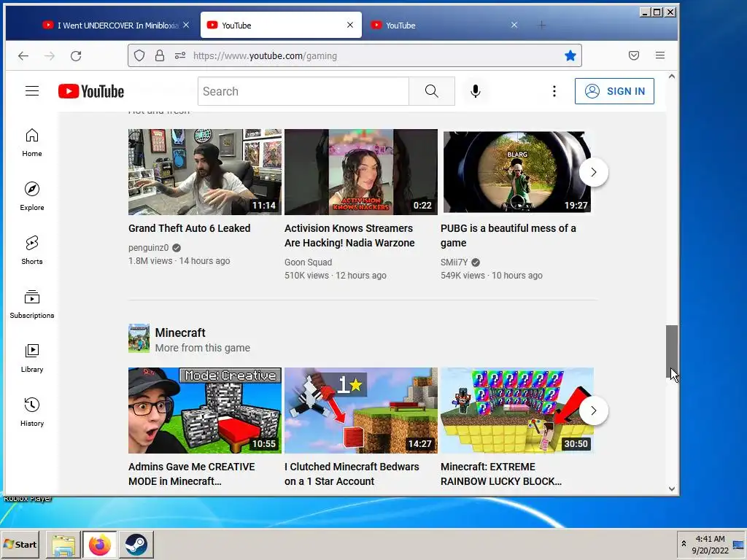Screen dimensions: 747x560
Task: Click the tracking protection shield icon
Action: [x=139, y=55]
